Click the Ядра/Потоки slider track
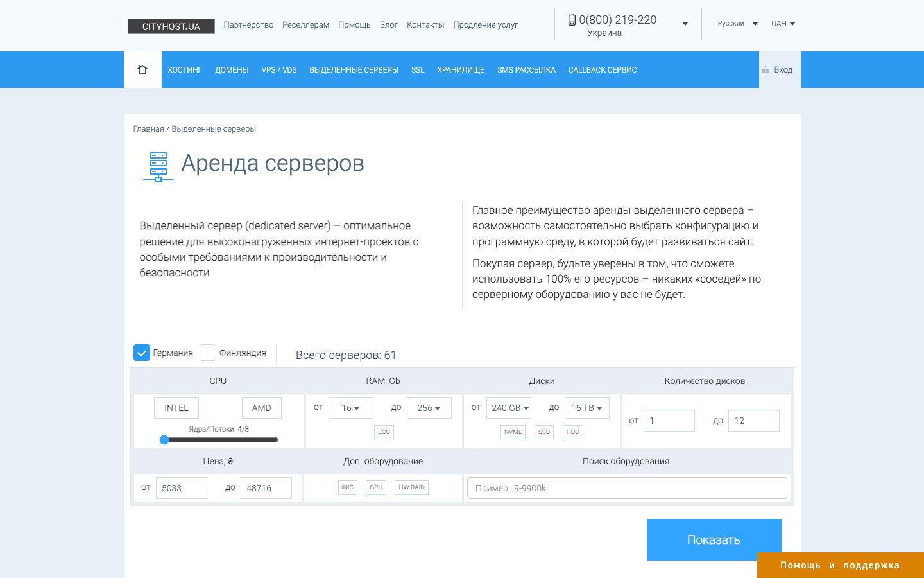 pyautogui.click(x=219, y=440)
